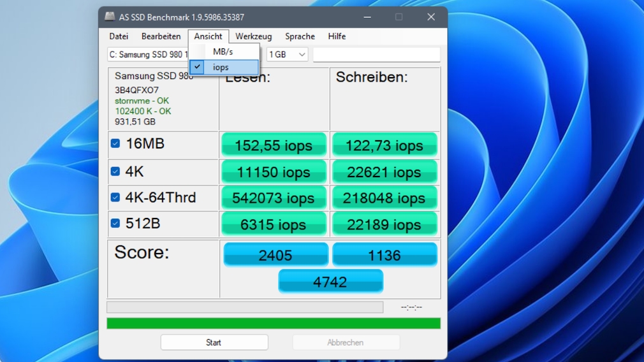Image resolution: width=644 pixels, height=362 pixels.
Task: Click the total score value 4742
Action: 330,281
